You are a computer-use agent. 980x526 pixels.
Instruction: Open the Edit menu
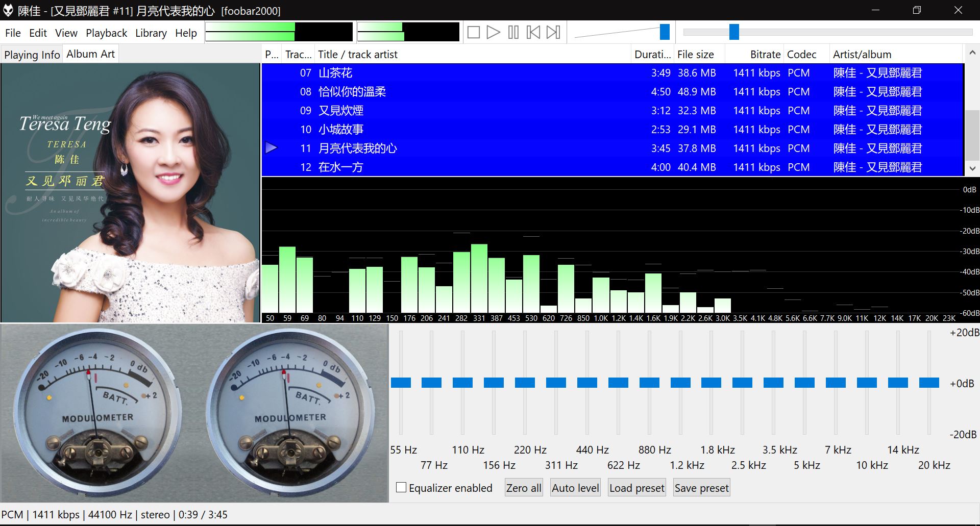click(x=38, y=33)
